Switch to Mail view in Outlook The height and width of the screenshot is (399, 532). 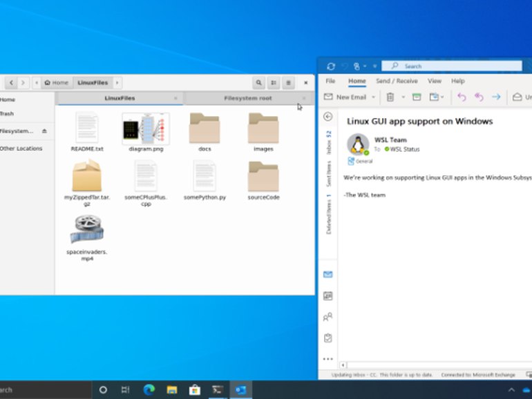click(327, 274)
